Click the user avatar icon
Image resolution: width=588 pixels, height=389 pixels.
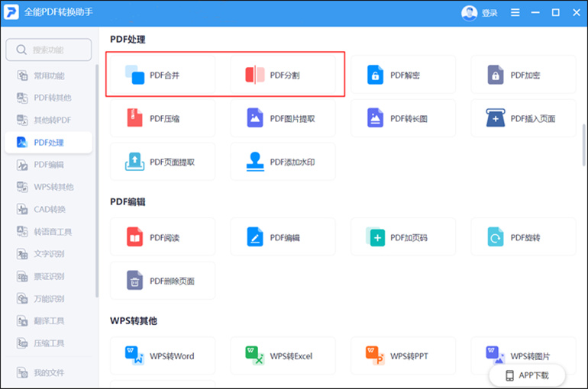pyautogui.click(x=469, y=13)
